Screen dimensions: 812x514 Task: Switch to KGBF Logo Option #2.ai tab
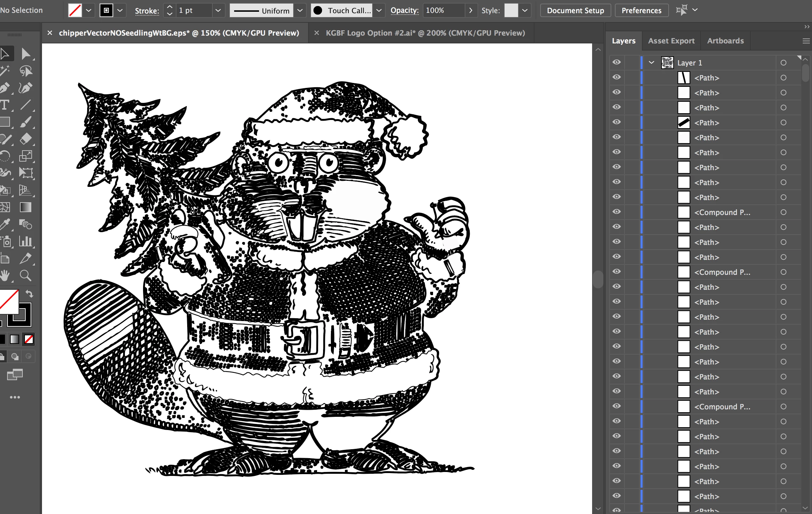point(425,33)
